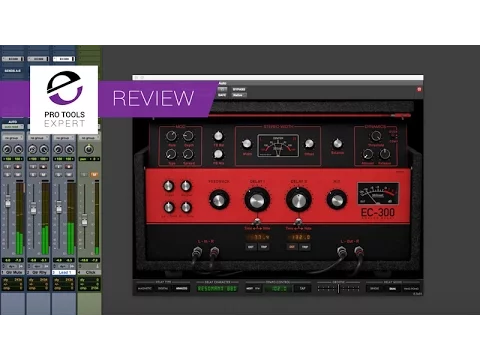The height and width of the screenshot is (360, 480).
Task: Adjust the MOD Rate knob
Action: coord(171,136)
